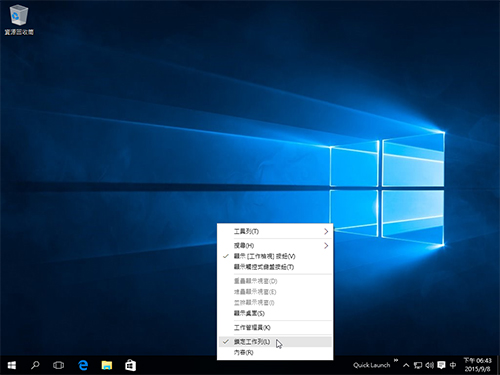Toggle the checked Task View button option (V)
500x375 pixels.
[275, 256]
